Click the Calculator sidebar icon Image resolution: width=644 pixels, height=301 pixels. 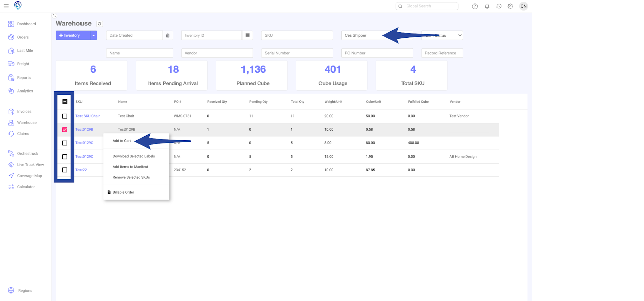pos(11,187)
